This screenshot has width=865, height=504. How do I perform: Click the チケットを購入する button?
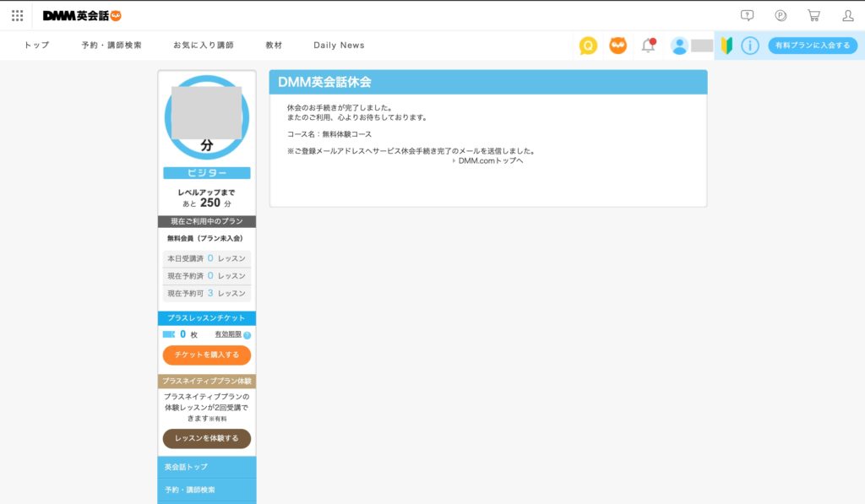[207, 355]
